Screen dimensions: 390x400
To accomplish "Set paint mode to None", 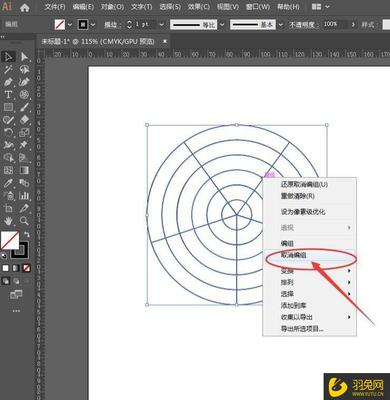I will 27,268.
